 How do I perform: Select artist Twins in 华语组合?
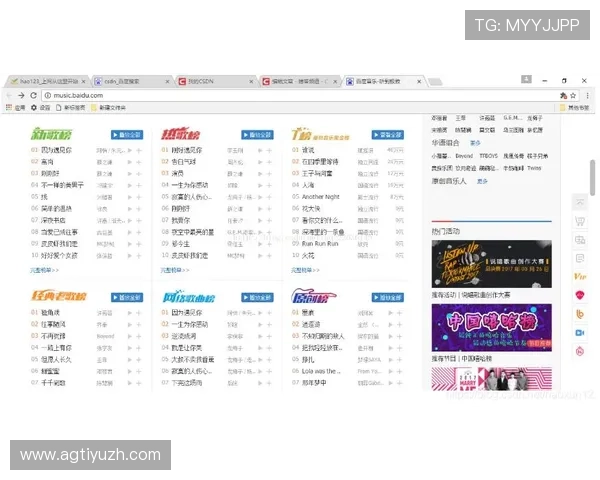coord(534,168)
